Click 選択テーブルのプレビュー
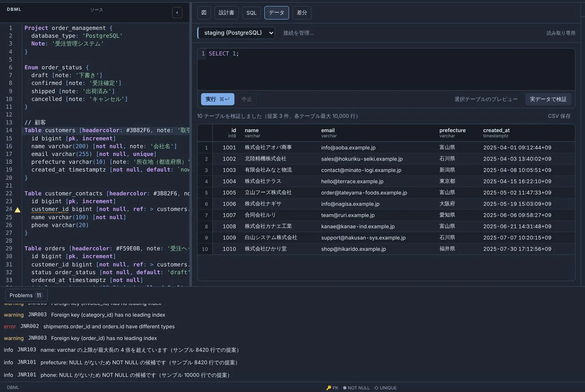 [486, 99]
